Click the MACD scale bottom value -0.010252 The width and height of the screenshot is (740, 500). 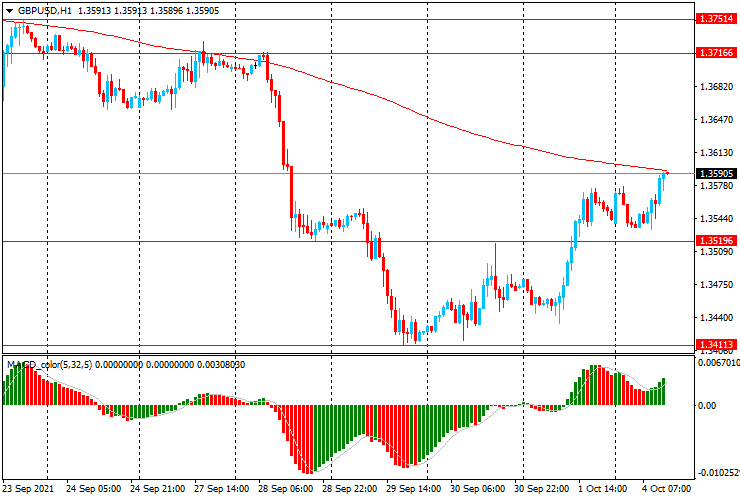(x=719, y=473)
